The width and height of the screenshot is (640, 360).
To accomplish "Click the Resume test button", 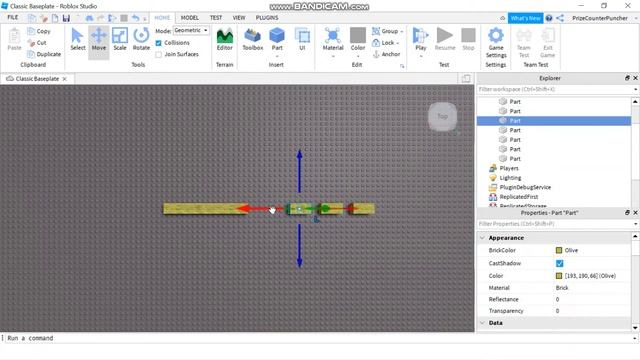I will click(444, 40).
